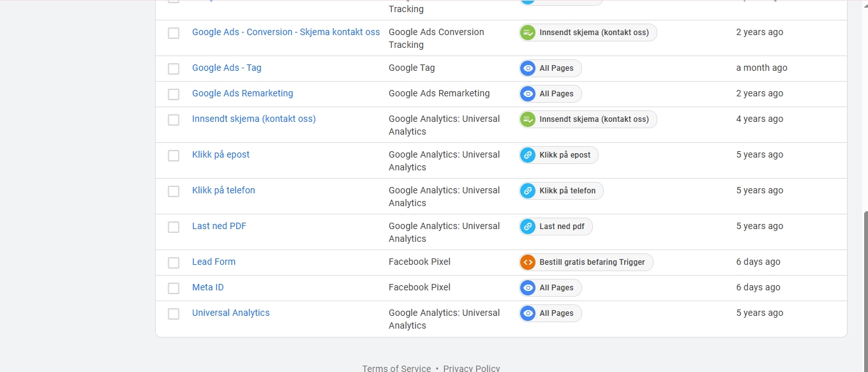Check the Last ned PDF row checkbox
Viewport: 868px width, 372px height.
tap(174, 227)
